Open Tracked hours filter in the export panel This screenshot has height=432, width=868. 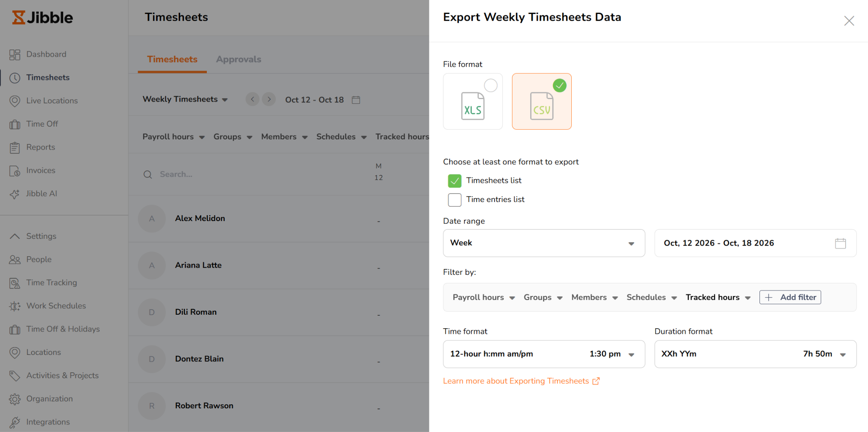point(718,297)
